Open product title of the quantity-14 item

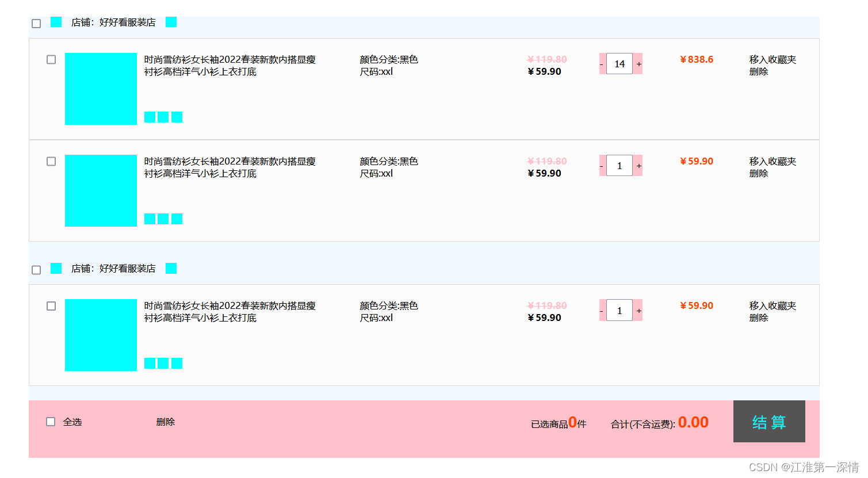[x=230, y=66]
